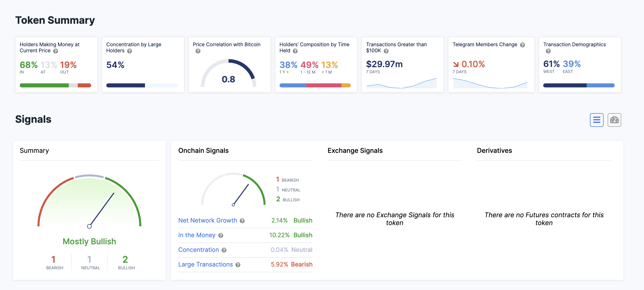Open the In the Money link
Screen dimensions: 644x290
(197, 235)
